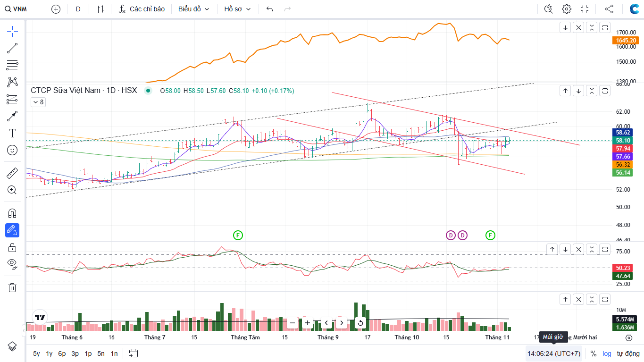Select the ruler measure tool

click(x=12, y=173)
